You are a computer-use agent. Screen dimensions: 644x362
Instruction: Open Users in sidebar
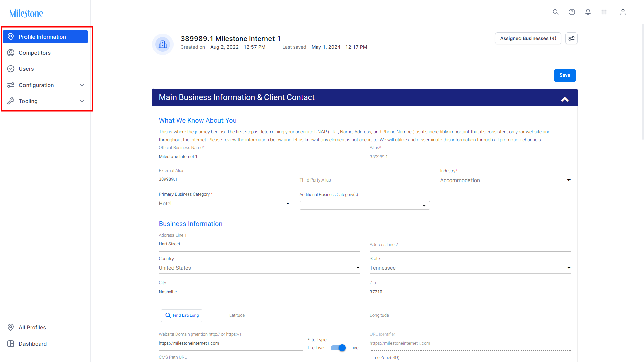click(45, 69)
